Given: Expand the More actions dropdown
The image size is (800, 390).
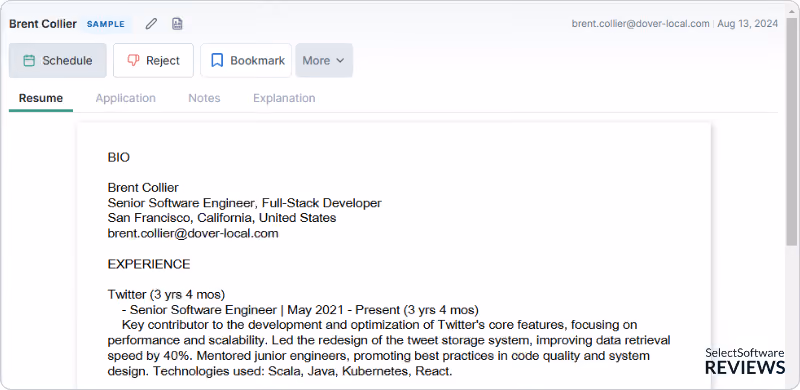Looking at the screenshot, I should click(324, 60).
